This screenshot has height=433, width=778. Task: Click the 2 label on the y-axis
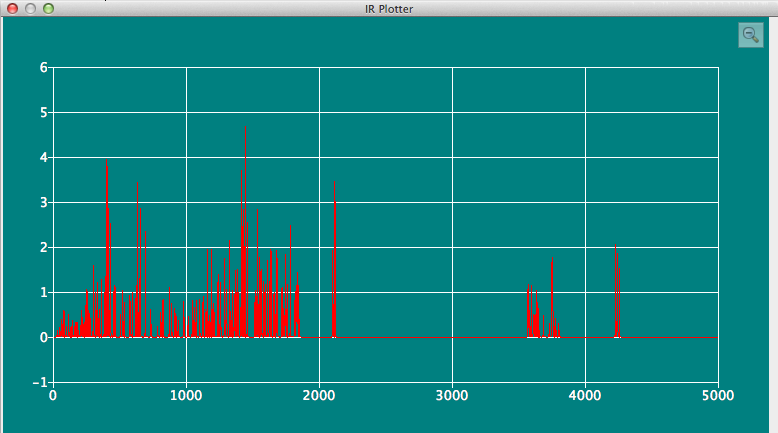tap(43, 248)
